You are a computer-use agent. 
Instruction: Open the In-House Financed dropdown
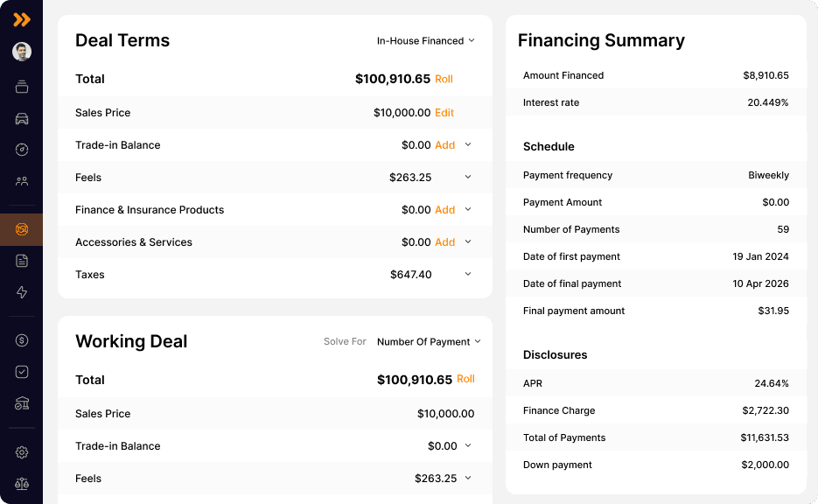426,41
